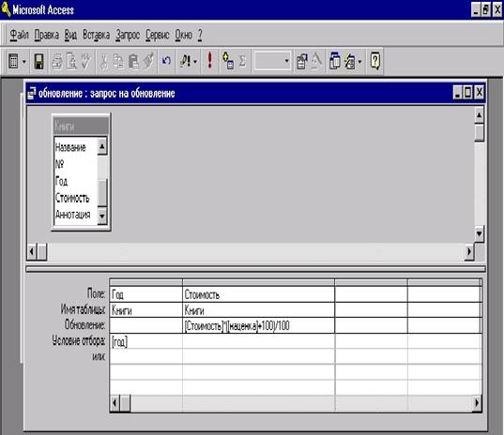
Task: Select the № field in Книги list
Action: [59, 164]
